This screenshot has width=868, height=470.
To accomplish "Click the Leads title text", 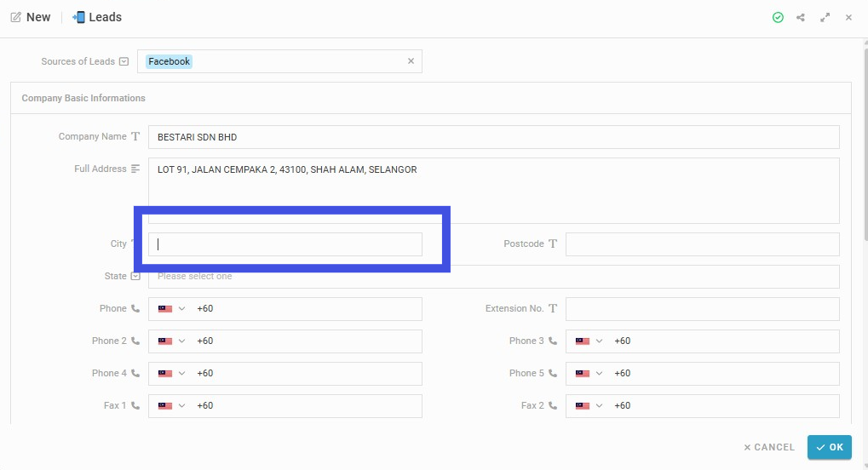I will point(105,17).
